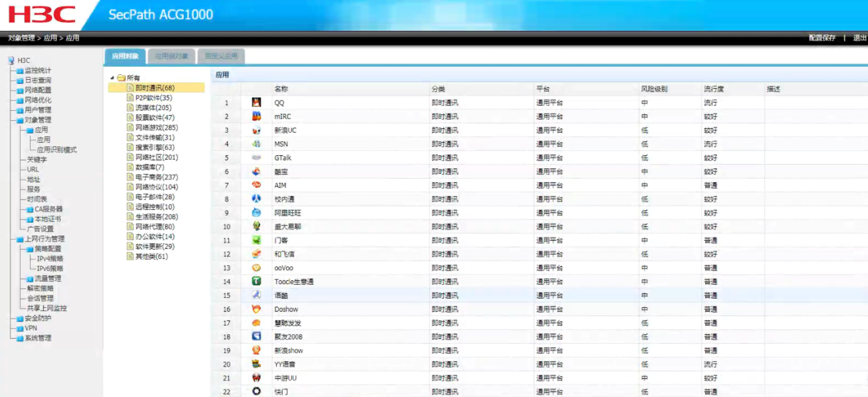Viewport: 868px width, 397px height.
Task: Expand the 监控统计 sidebar node
Action: (x=20, y=71)
